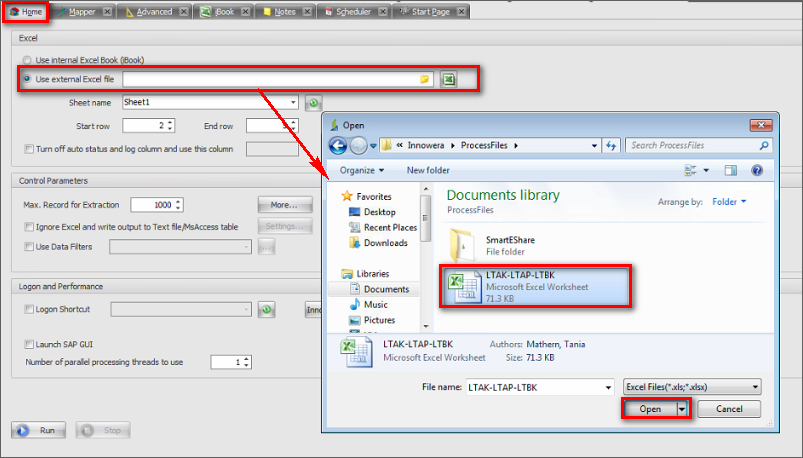The width and height of the screenshot is (803, 458).
Task: Browse for external Excel file folder icon
Action: click(x=425, y=79)
